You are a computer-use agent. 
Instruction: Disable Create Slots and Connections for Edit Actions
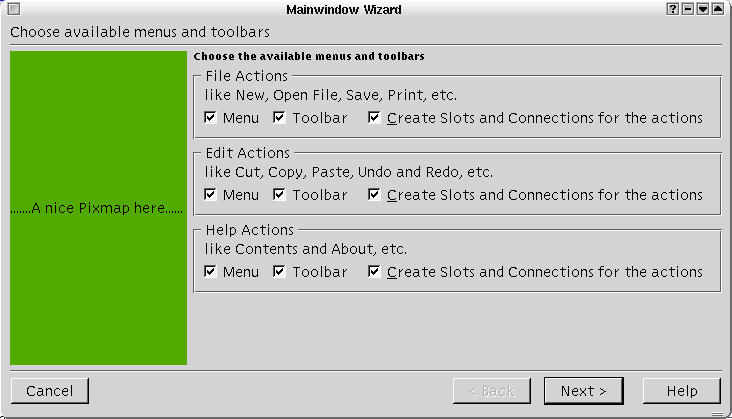[x=374, y=195]
